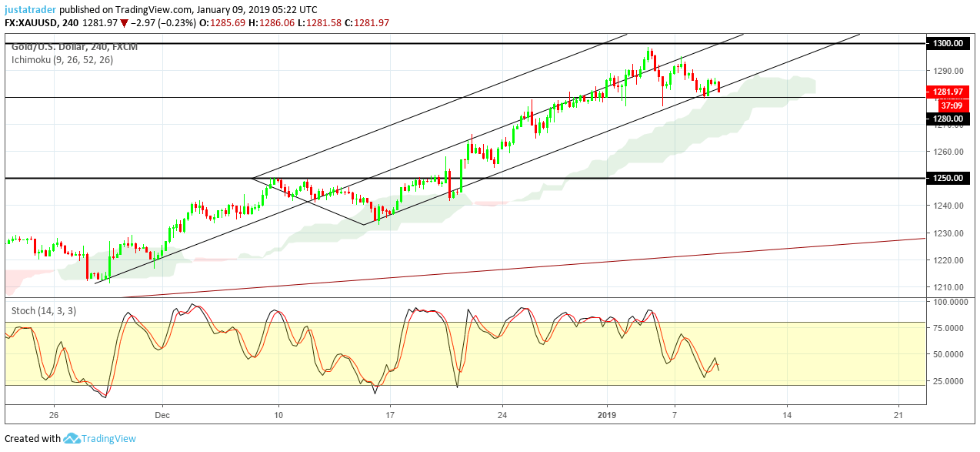Click the 50.0000 stochastic axis value
This screenshot has width=980, height=452.
[x=950, y=354]
